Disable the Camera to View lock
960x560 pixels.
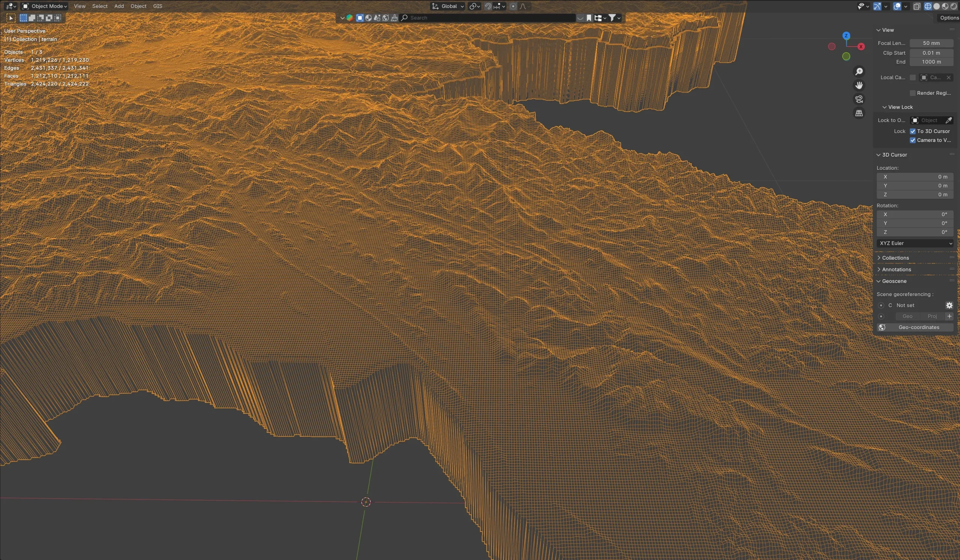pyautogui.click(x=913, y=140)
